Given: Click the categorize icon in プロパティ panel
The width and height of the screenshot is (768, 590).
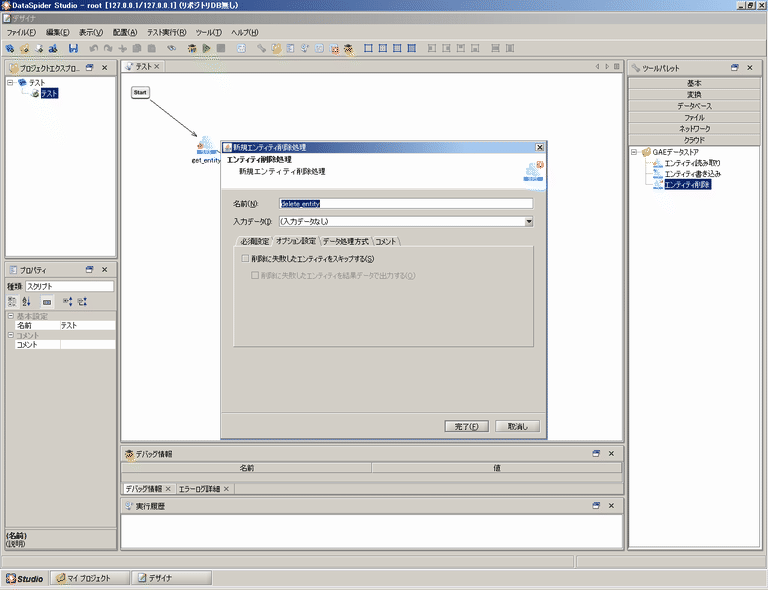Looking at the screenshot, I should [12, 302].
